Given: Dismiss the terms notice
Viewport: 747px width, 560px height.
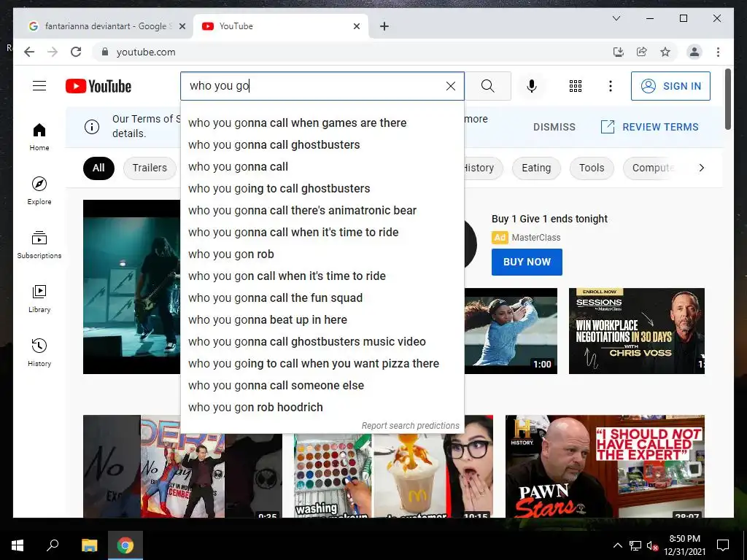Looking at the screenshot, I should [554, 127].
